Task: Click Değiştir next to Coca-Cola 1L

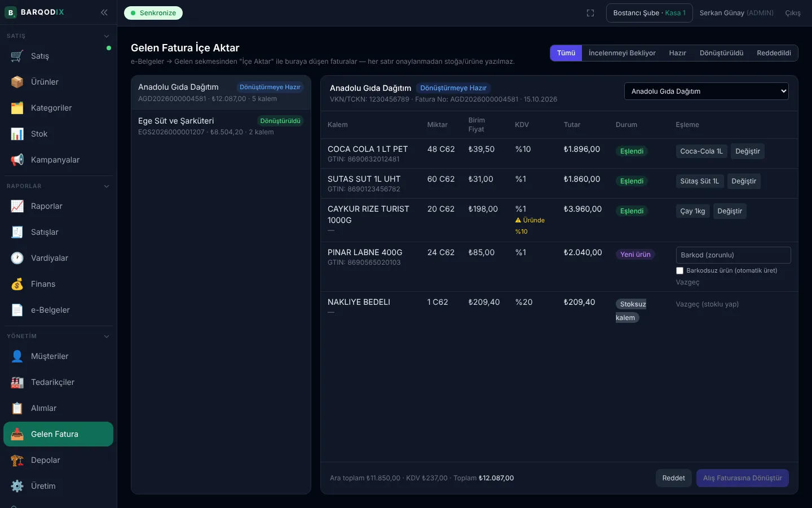Action: pyautogui.click(x=748, y=151)
